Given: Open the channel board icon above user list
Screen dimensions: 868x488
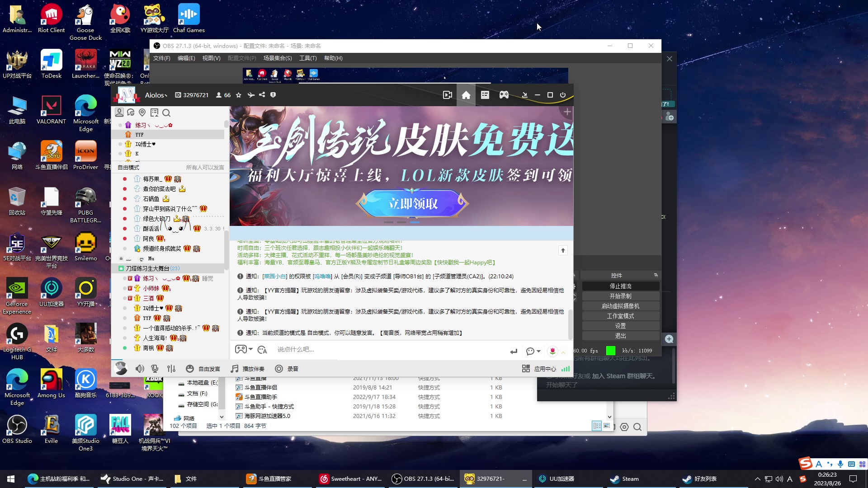Looking at the screenshot, I should pos(154,113).
